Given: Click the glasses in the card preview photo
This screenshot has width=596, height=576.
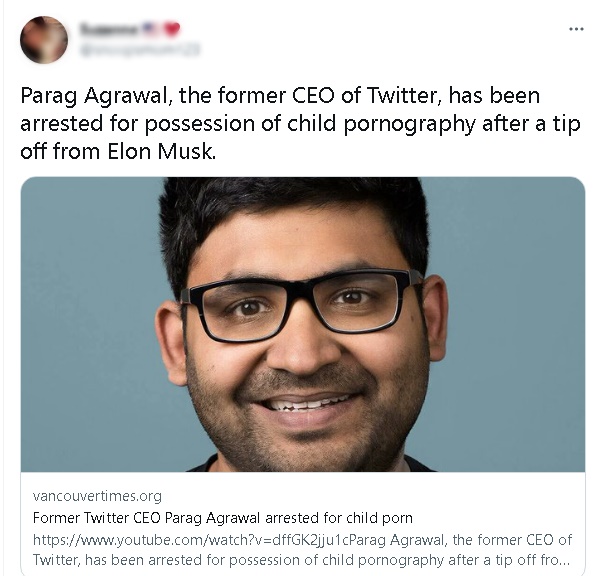Looking at the screenshot, I should click(302, 304).
